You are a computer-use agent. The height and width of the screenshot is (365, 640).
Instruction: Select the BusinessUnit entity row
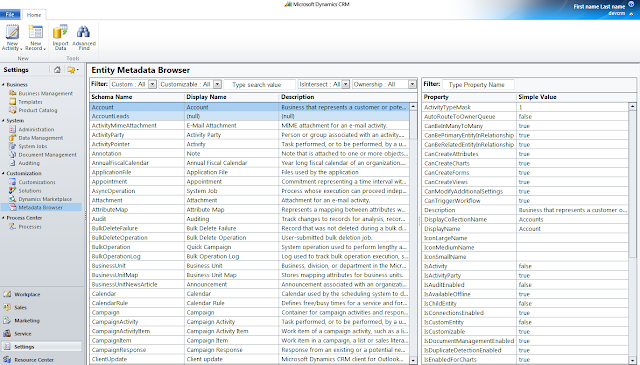[249, 266]
